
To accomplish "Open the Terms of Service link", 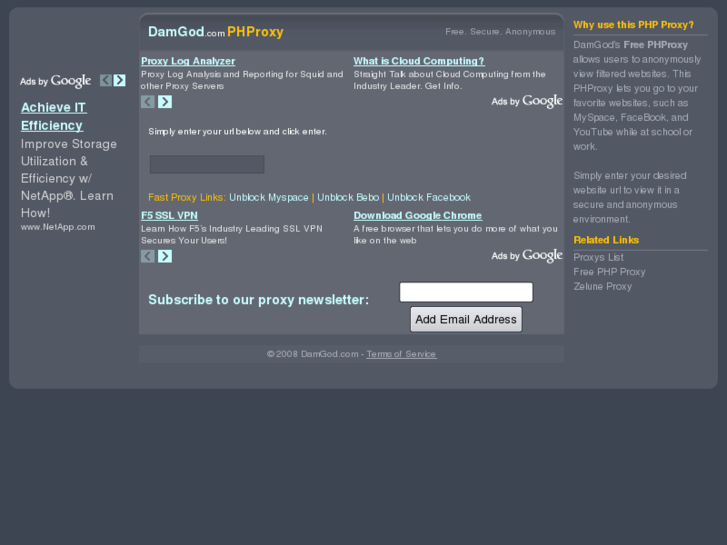I will pos(401,354).
